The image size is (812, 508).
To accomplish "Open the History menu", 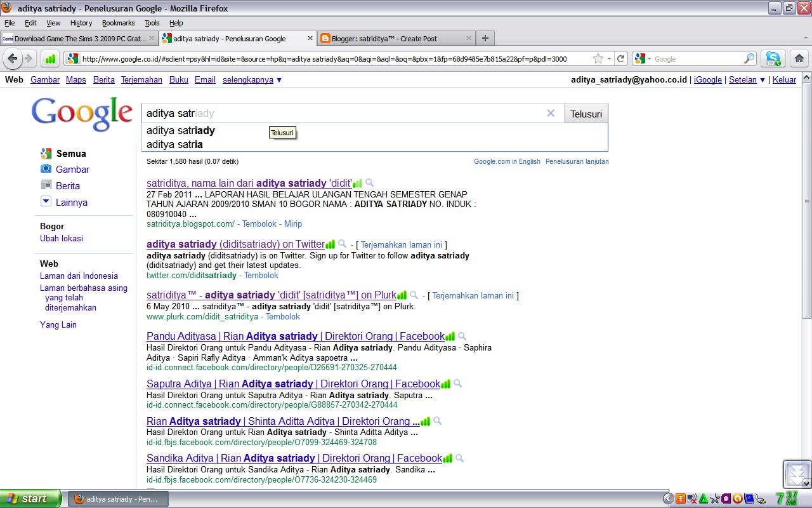I will 81,23.
